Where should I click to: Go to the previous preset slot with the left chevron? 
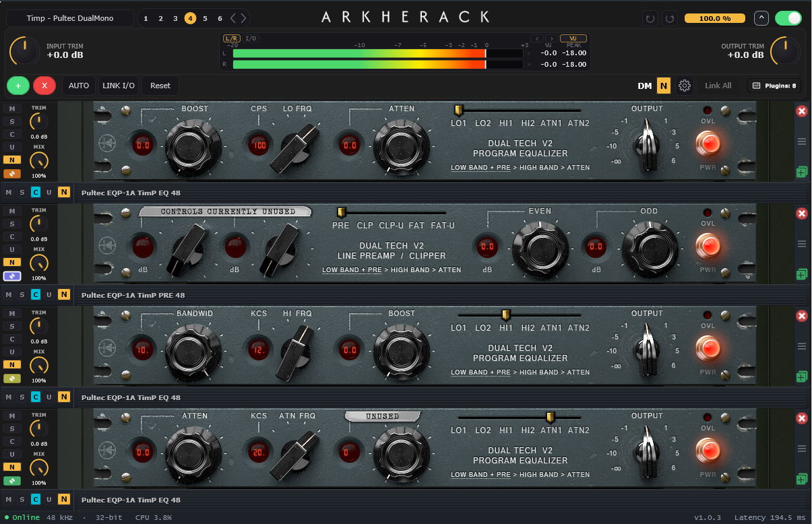(x=233, y=18)
